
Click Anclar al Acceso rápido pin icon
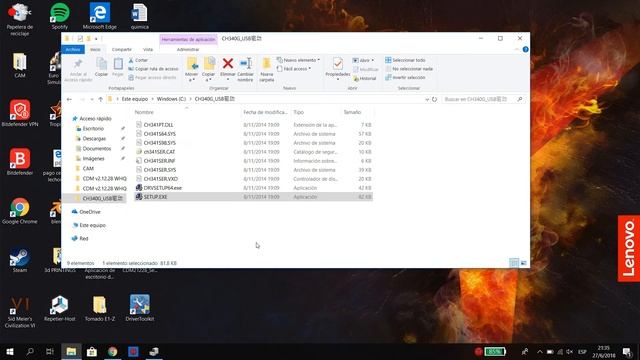pos(78,64)
